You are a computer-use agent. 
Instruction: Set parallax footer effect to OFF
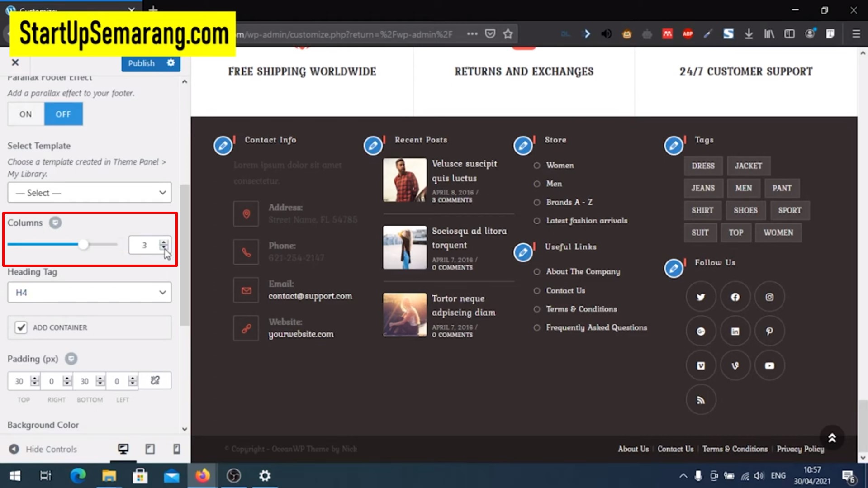click(63, 114)
